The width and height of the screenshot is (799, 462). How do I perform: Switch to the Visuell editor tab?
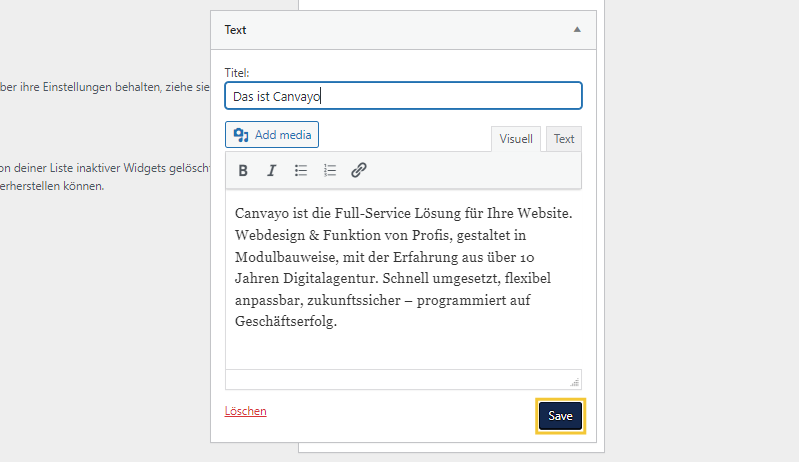516,139
